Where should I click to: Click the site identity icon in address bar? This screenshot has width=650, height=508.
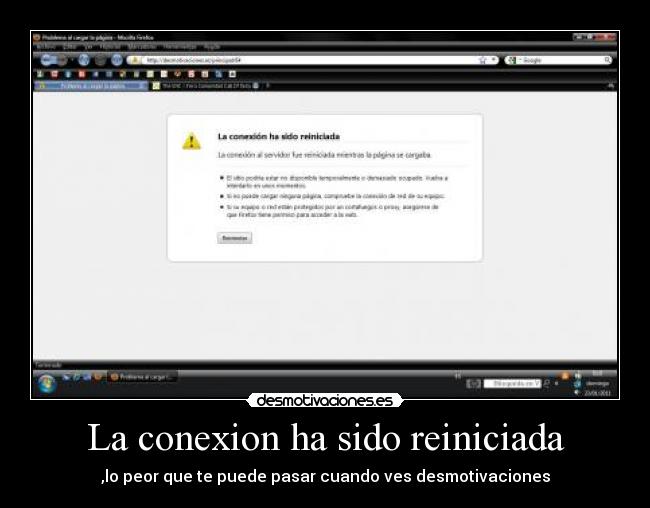tap(134, 60)
